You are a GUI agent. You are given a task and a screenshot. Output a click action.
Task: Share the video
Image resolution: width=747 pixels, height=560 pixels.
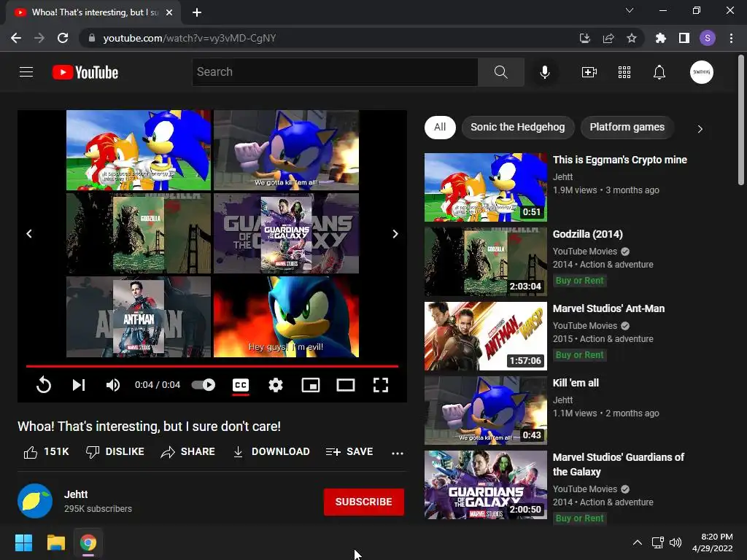(187, 451)
